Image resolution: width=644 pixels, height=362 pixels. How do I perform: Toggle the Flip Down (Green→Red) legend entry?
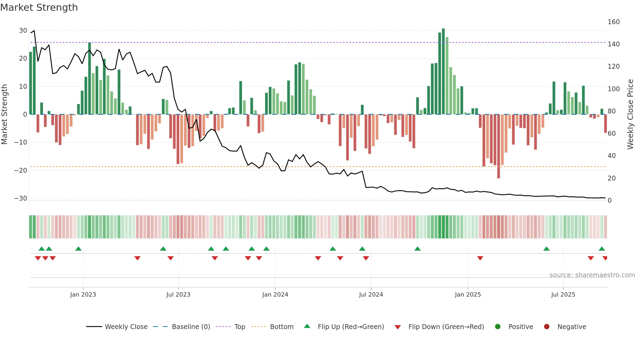pyautogui.click(x=439, y=327)
